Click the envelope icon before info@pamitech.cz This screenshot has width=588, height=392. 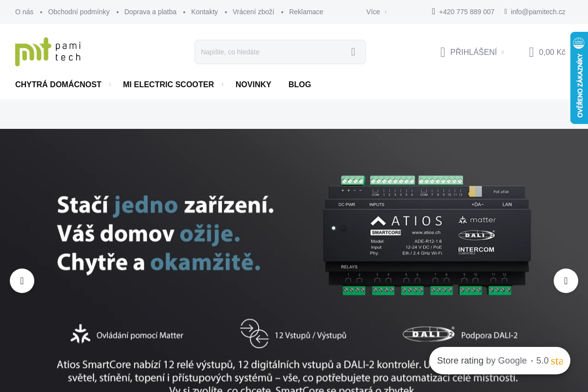click(x=506, y=12)
